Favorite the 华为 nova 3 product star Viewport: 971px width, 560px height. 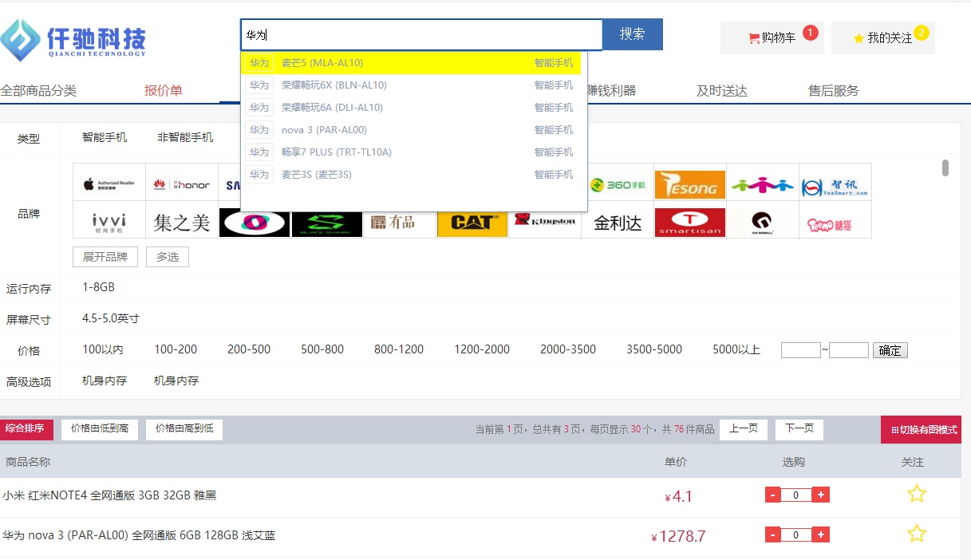pos(917,534)
